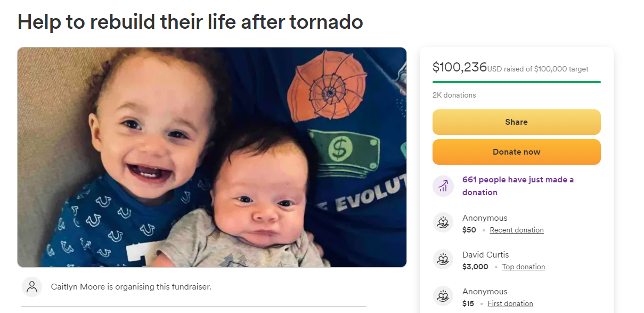Open the First donation link

[x=510, y=304]
